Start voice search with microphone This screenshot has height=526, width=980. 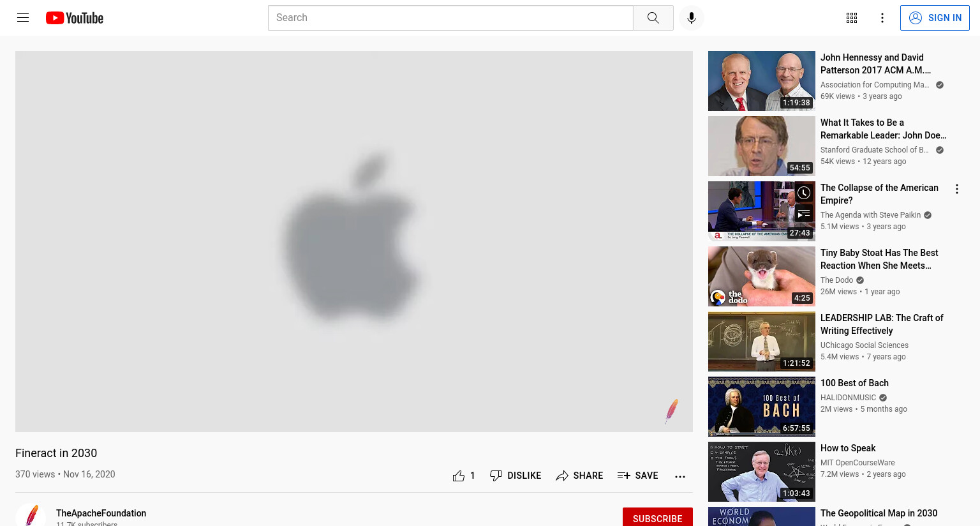(692, 18)
